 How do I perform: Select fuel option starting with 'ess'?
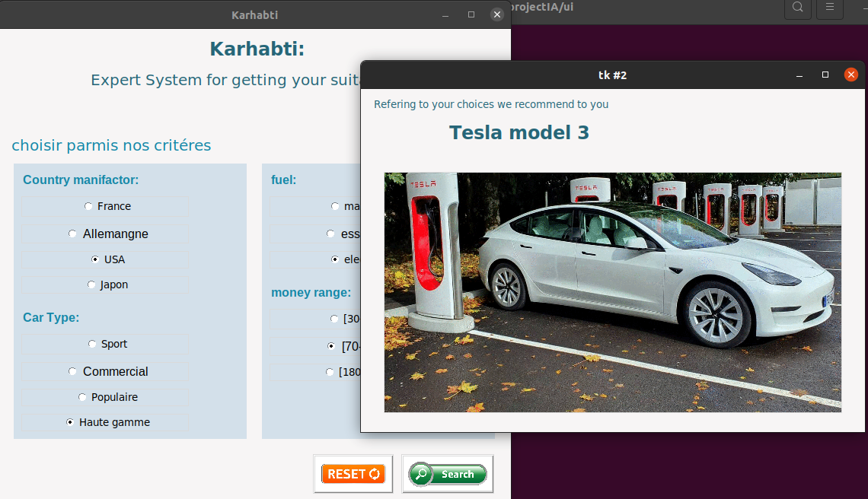[x=315, y=234]
